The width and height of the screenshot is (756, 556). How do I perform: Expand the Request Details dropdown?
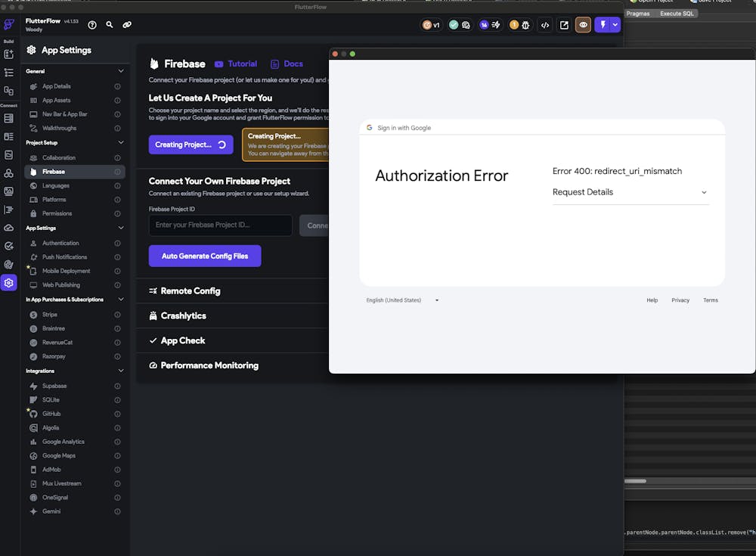coord(631,192)
